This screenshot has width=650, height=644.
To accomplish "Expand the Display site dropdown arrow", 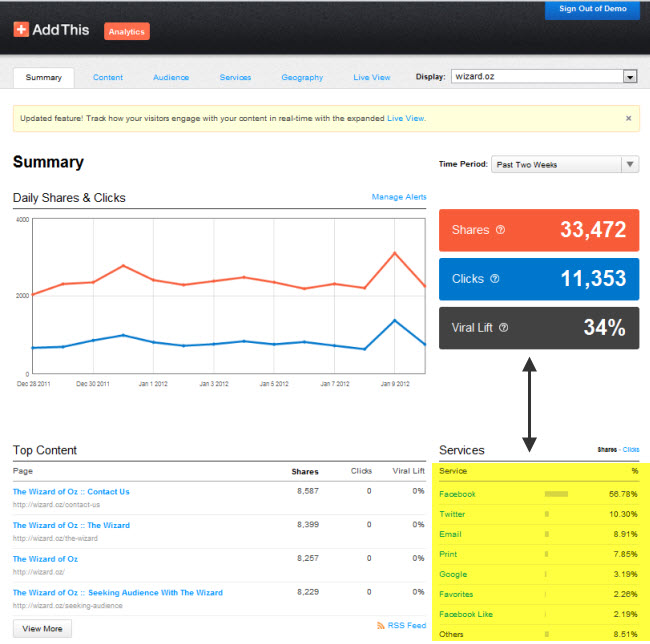I will click(630, 77).
